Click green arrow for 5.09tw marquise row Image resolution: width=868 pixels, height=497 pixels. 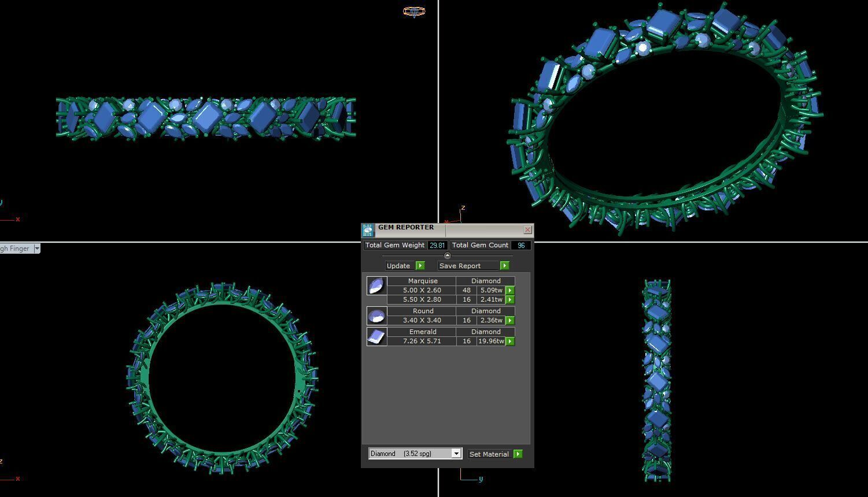tap(510, 290)
